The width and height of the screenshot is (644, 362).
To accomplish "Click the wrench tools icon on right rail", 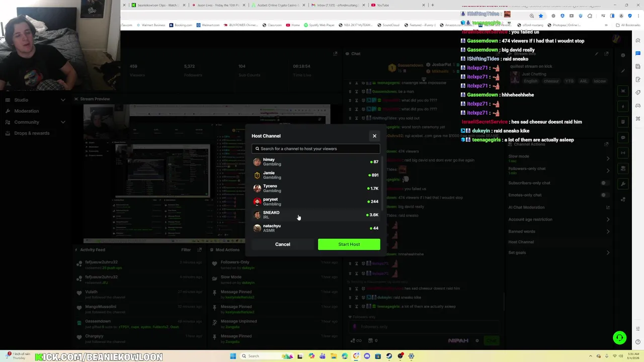I will point(623,184).
